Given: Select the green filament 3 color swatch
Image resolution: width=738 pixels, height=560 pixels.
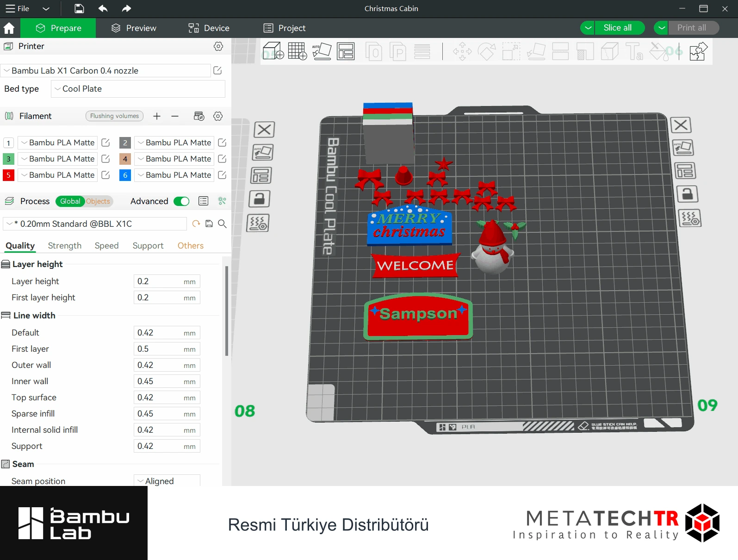Looking at the screenshot, I should pos(8,159).
